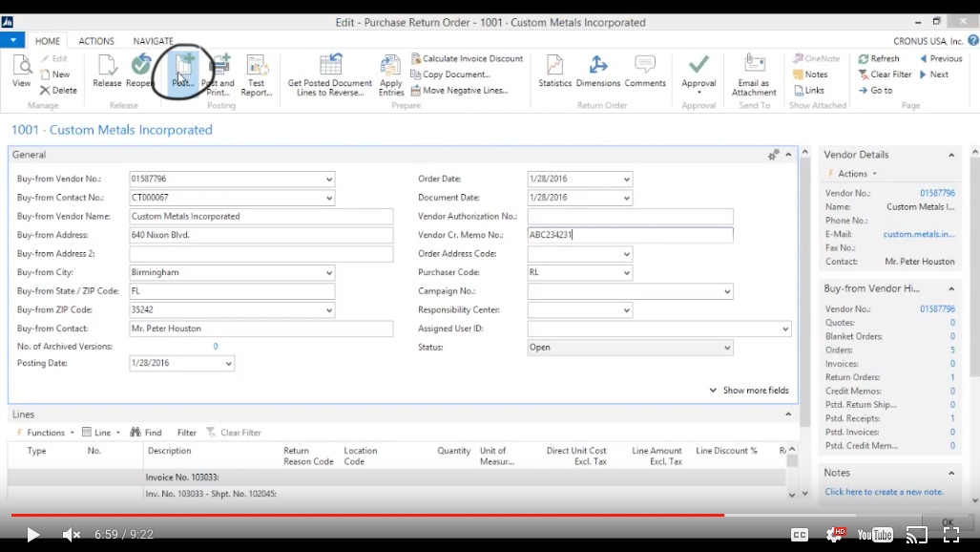
Task: Go to Previous record
Action: coord(941,58)
